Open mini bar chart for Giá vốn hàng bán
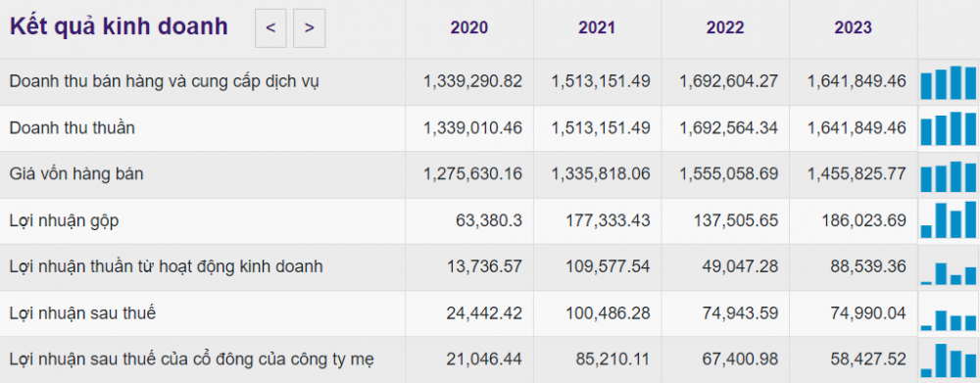980x383 pixels. tap(948, 175)
